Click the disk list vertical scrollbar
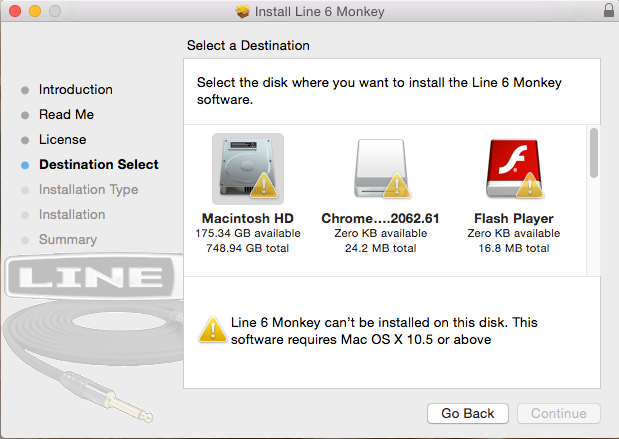Viewport: 619px width, 439px height. tap(593, 153)
